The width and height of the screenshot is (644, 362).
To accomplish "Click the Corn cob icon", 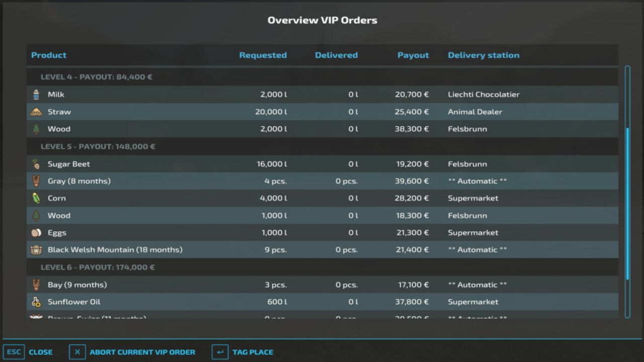I will tap(35, 198).
